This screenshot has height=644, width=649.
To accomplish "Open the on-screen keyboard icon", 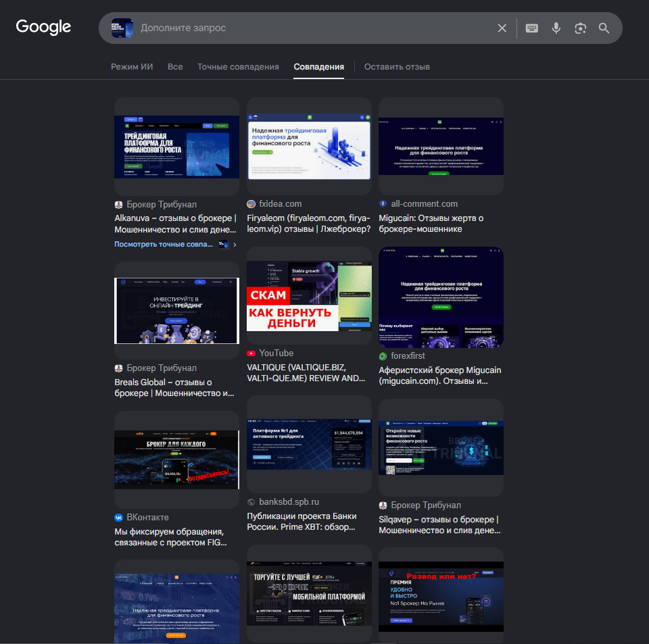I will click(x=532, y=28).
